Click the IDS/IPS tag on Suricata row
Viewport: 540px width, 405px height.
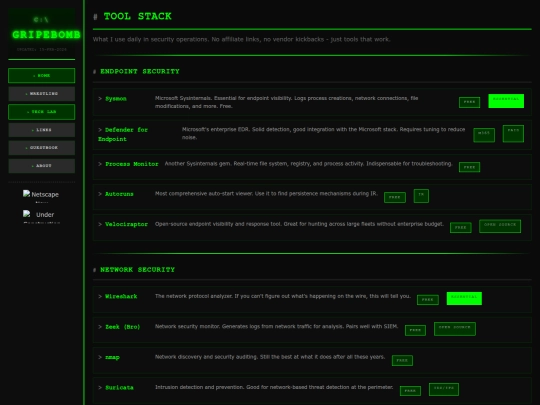pos(444,390)
